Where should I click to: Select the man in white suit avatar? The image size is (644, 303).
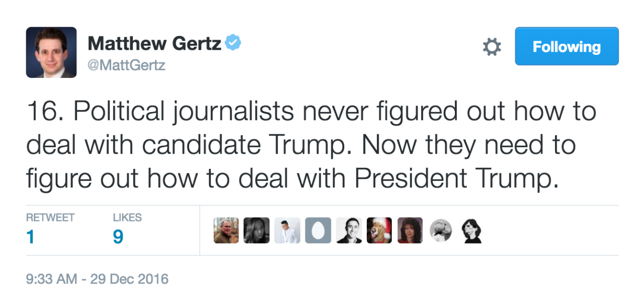[x=287, y=231]
